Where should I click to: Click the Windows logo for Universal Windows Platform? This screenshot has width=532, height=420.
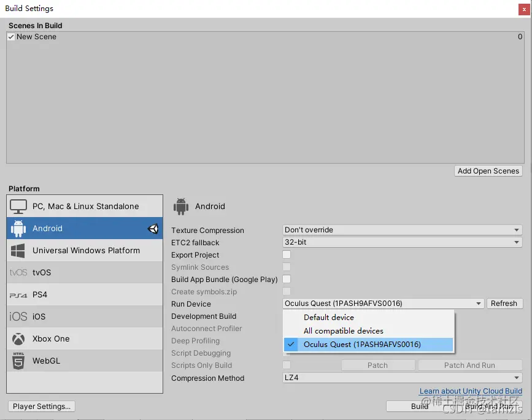[18, 251]
